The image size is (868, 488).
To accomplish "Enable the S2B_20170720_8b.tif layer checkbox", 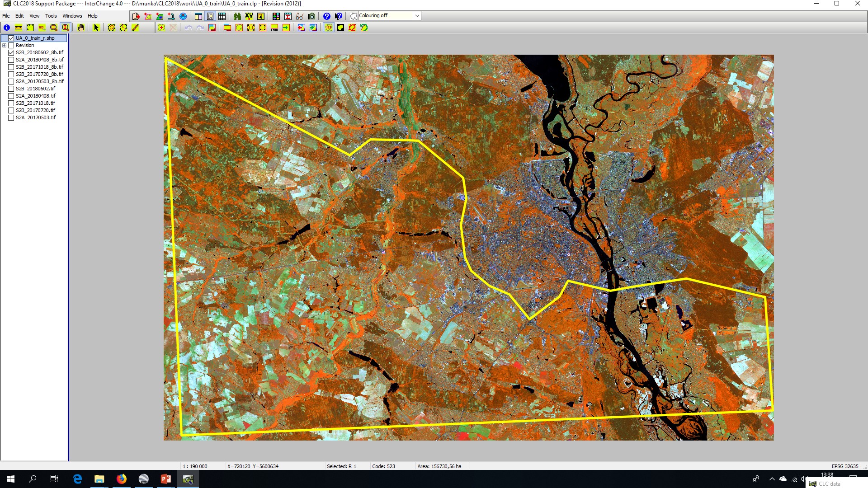I will click(x=11, y=74).
